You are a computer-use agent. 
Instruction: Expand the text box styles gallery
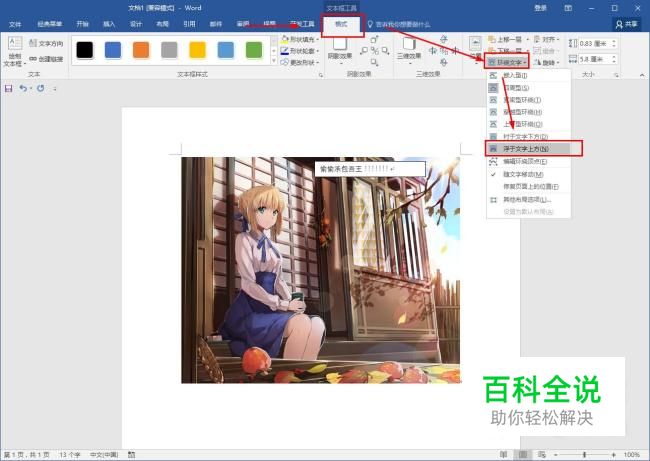pos(274,61)
